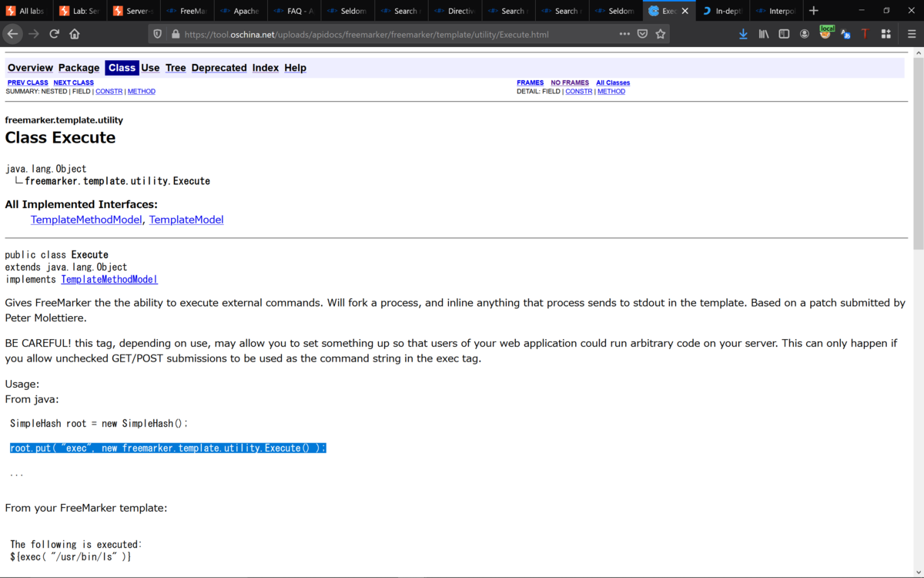Open the TemplateModel interface link
The width and height of the screenshot is (924, 578).
186,220
